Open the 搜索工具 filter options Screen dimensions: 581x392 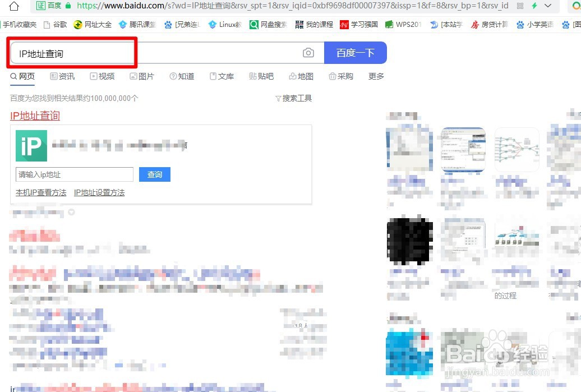click(x=296, y=98)
